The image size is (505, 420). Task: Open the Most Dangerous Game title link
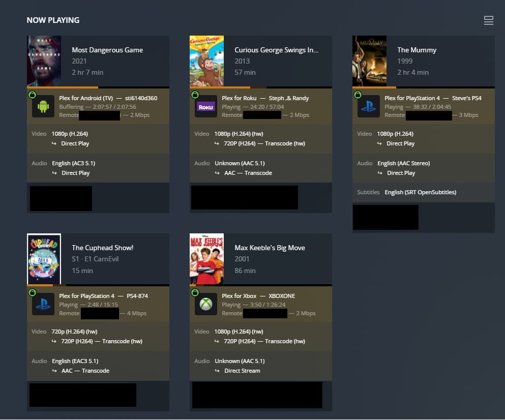(107, 50)
